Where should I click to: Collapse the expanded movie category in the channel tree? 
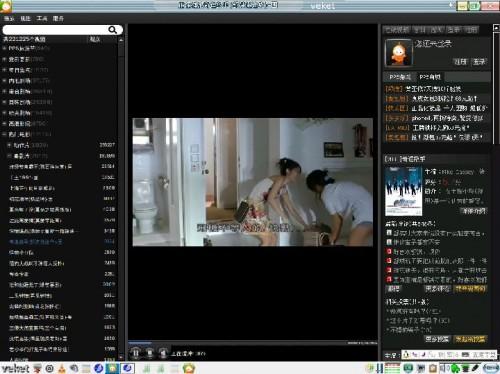click(4, 134)
